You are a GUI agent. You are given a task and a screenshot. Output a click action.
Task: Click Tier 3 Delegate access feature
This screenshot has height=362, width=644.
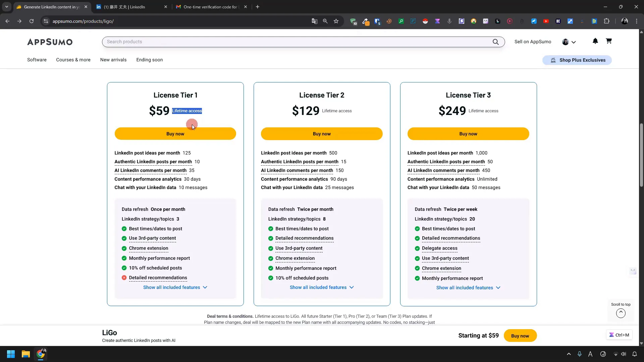point(439,248)
